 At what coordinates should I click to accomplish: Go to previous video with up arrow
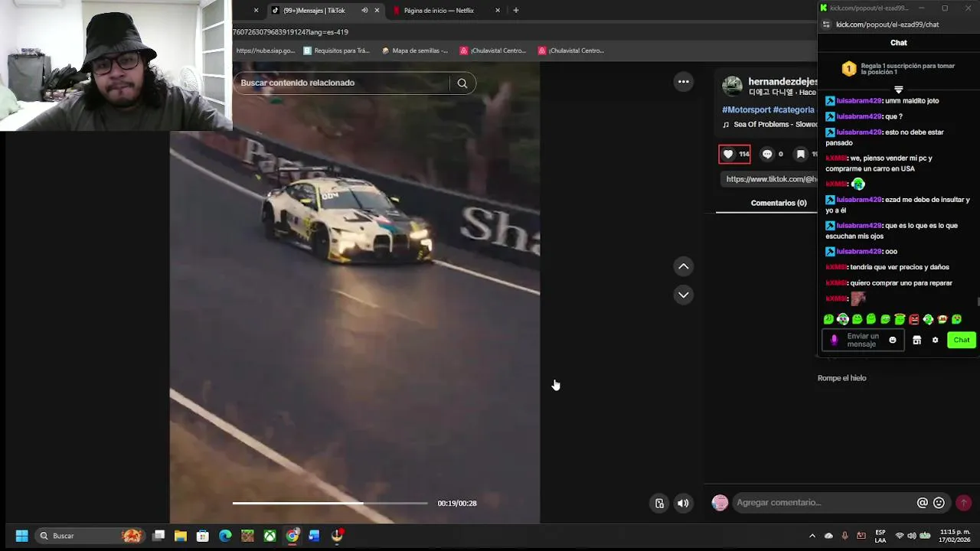tap(684, 266)
